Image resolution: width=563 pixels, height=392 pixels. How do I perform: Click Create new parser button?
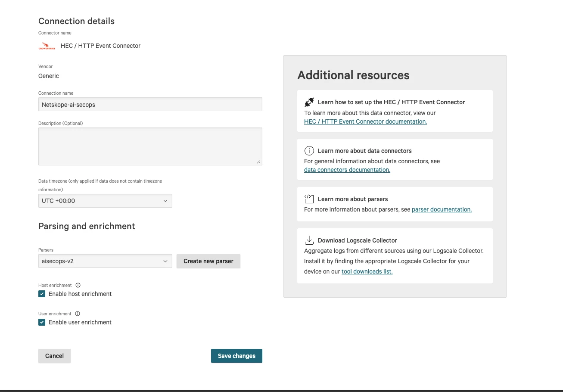tap(208, 261)
